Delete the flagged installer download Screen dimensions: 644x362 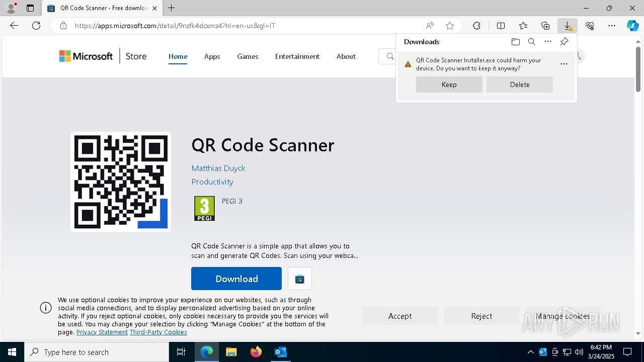pos(520,84)
